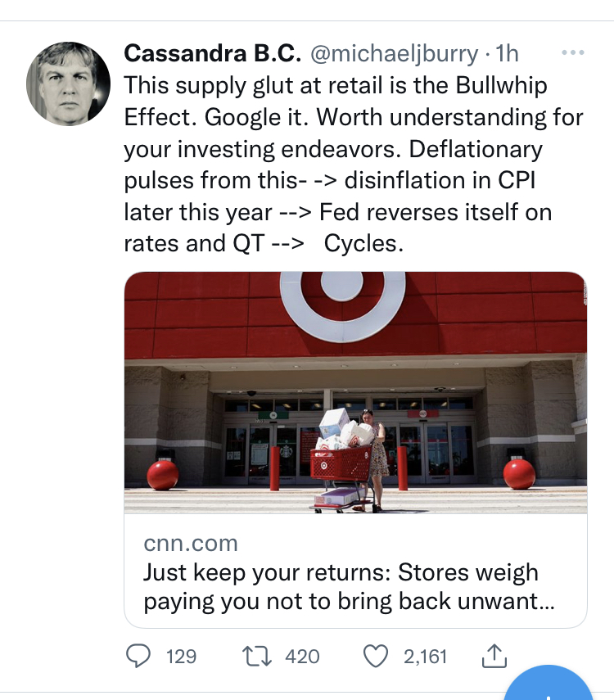This screenshot has height=700, width=614.
Task: Click the 129 replies count
Action: pyautogui.click(x=180, y=656)
